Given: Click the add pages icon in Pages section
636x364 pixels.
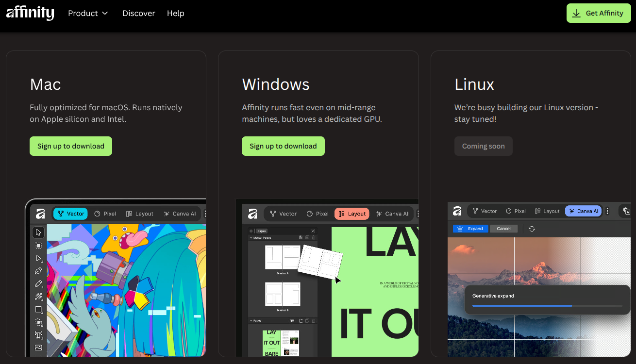Looking at the screenshot, I should pos(292,321).
